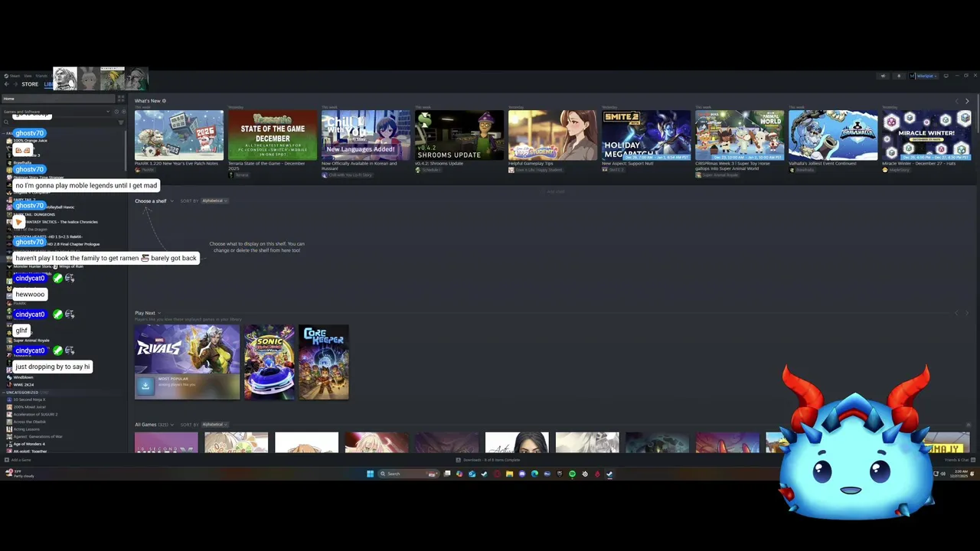Open Super Animal World CRISPRmas news card
The height and width of the screenshot is (551, 980).
coord(740,135)
